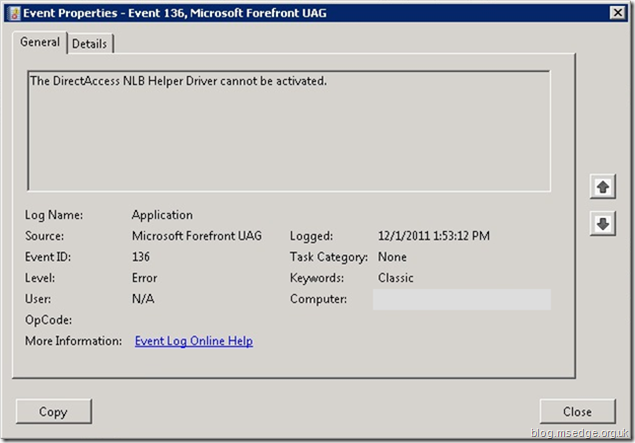Viewport: 635px width, 443px height.
Task: Click the 'Computer:' label
Action: (x=318, y=299)
